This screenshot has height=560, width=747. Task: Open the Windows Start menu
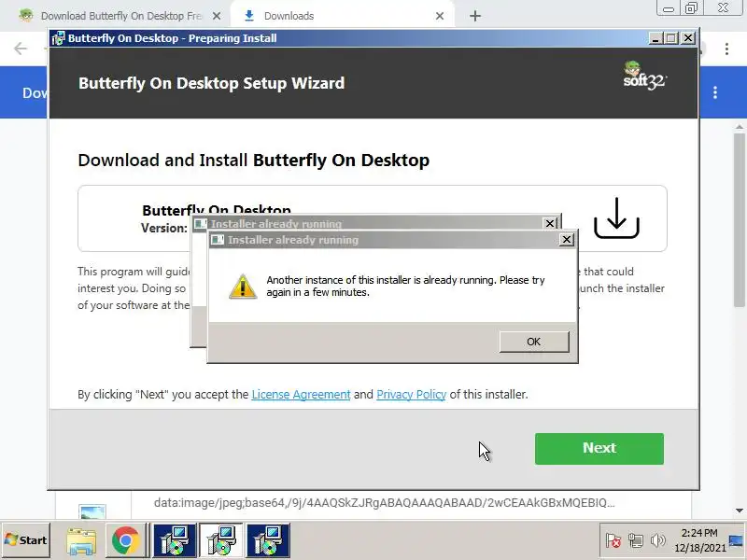[26, 540]
